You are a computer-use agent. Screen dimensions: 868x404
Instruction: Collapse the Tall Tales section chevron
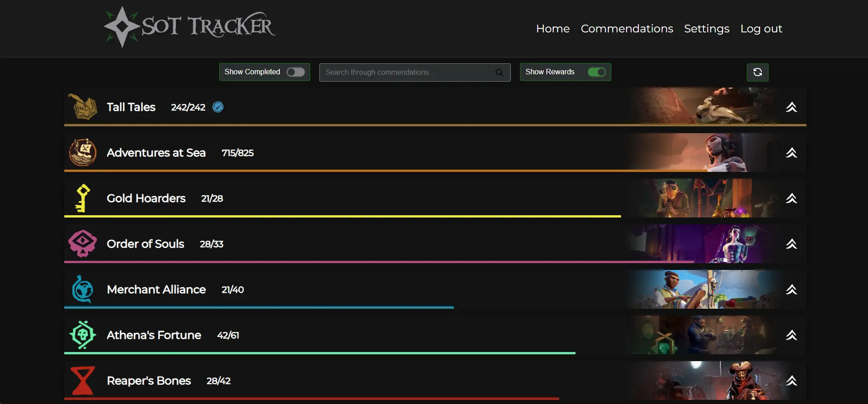click(791, 107)
